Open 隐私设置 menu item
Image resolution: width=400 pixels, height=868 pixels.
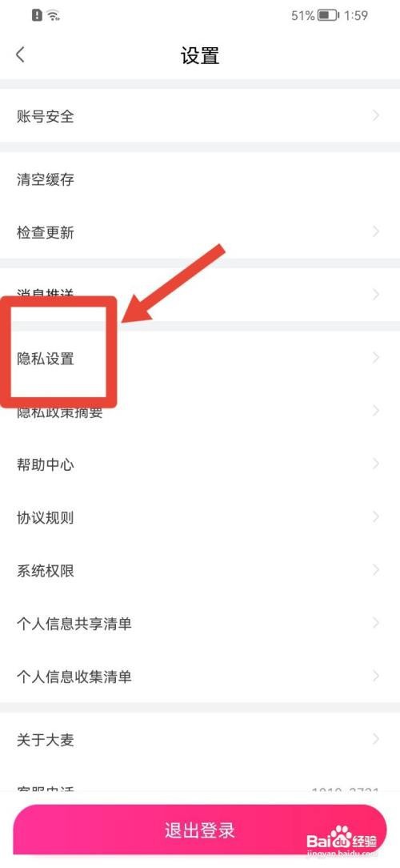tap(200, 358)
